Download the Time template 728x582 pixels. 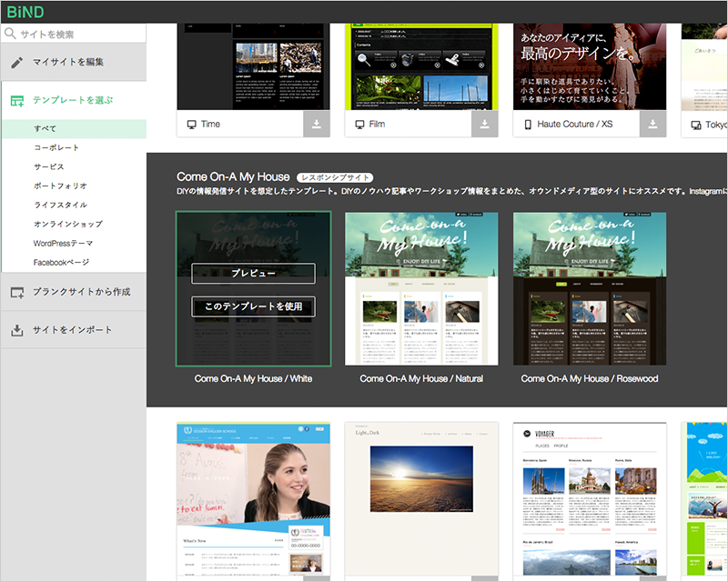tap(316, 125)
